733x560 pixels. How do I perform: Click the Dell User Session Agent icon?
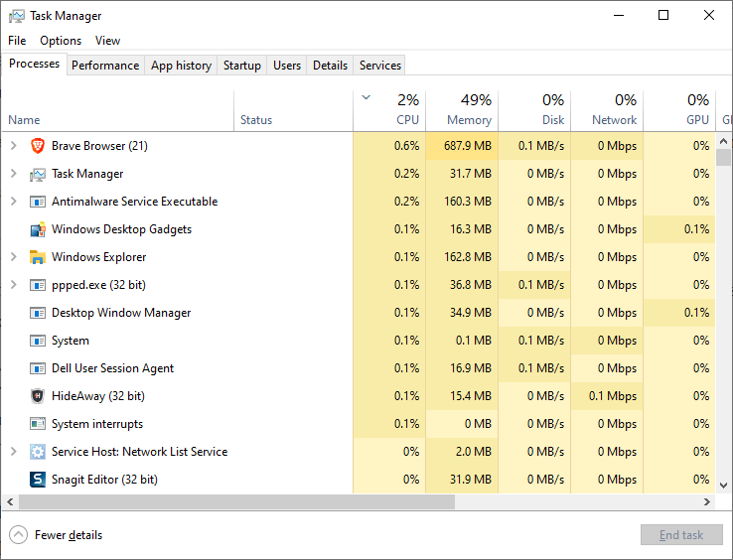tap(38, 368)
